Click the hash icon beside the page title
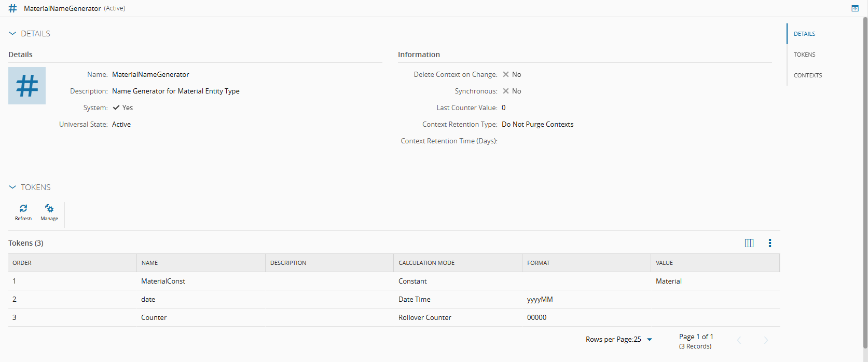868x362 pixels. (x=13, y=8)
